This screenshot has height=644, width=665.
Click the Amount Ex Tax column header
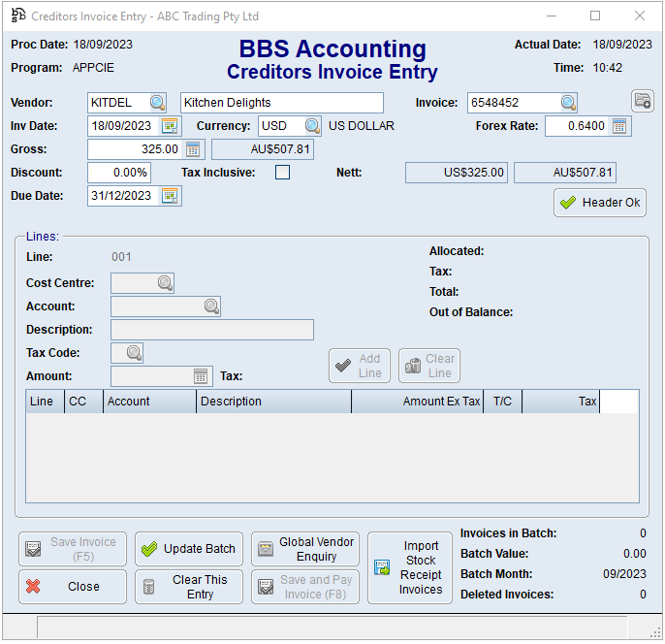tap(419, 402)
